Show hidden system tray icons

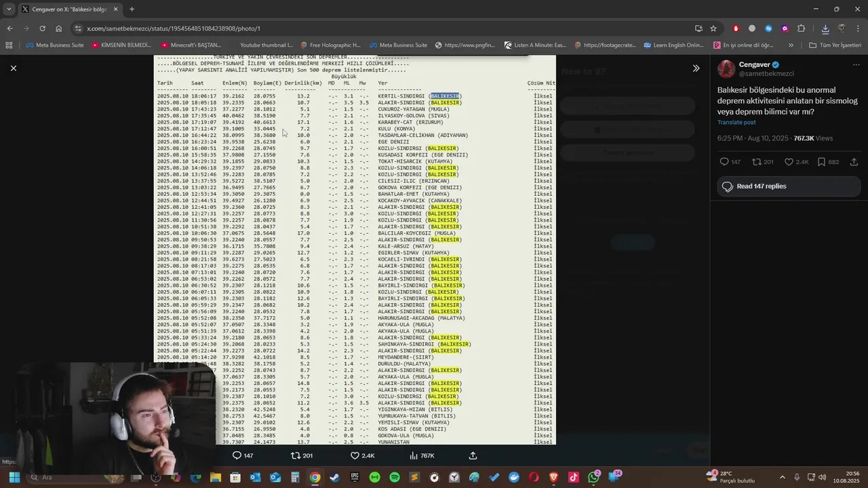pyautogui.click(x=783, y=477)
